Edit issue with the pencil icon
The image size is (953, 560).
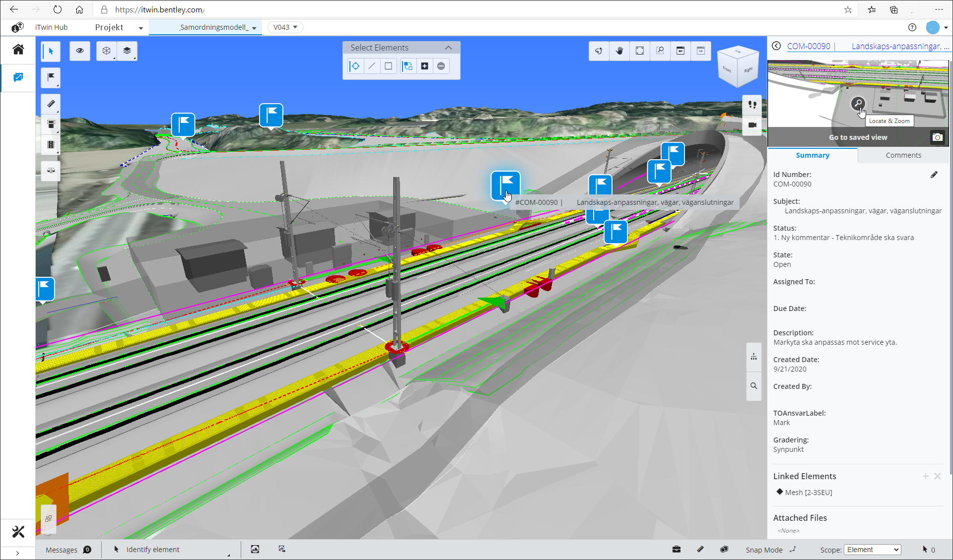coord(934,175)
